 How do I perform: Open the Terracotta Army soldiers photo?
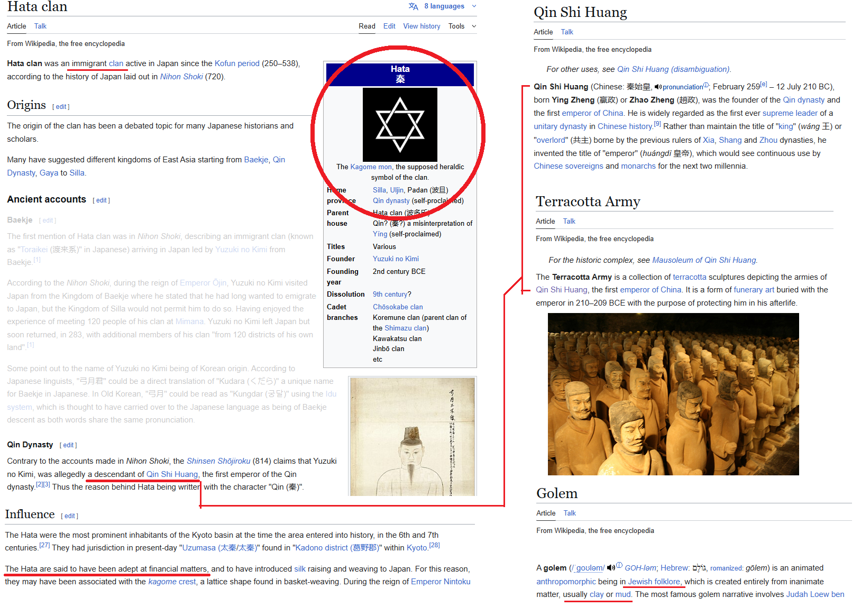673,394
